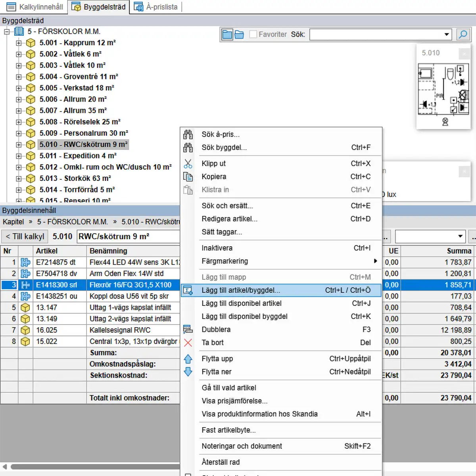476x476 pixels.
Task: Collapse the 5 - FÖRSKOLOR M.M. root node
Action: pos(7,32)
